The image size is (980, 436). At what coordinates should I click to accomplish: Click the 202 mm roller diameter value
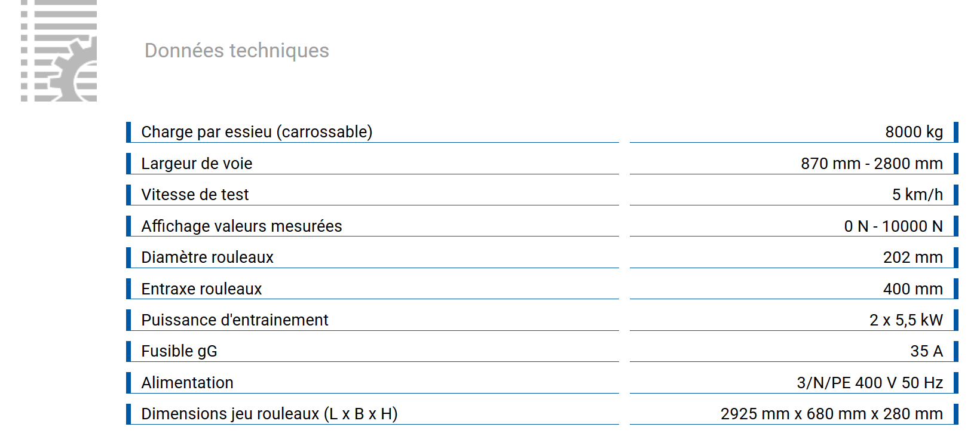912,257
